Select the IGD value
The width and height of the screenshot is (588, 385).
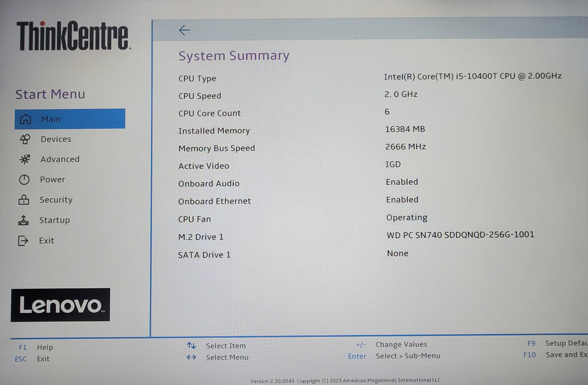(x=393, y=164)
